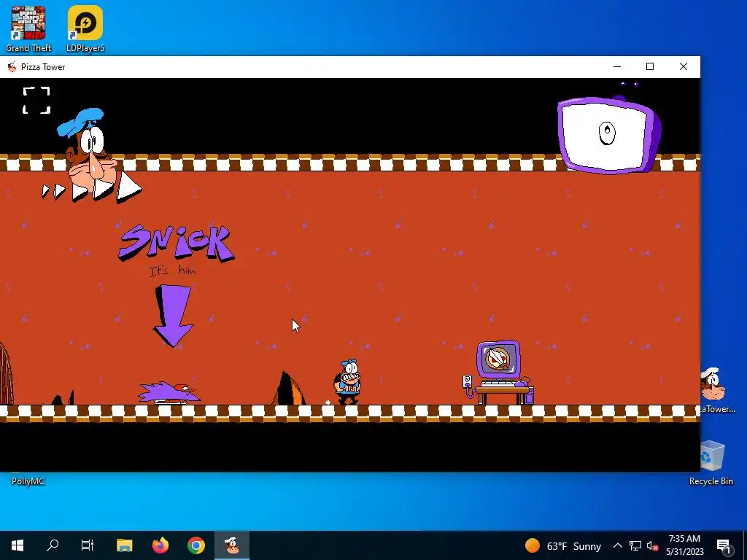Open Windows taskbar search
Viewport: 747px width, 560px height.
pos(53,545)
